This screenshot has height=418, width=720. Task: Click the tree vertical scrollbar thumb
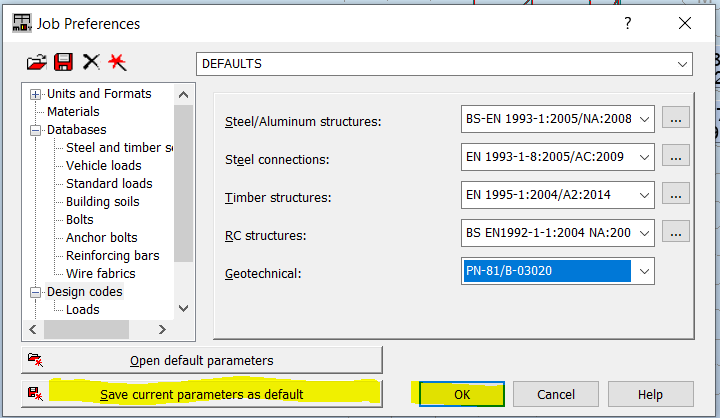(183, 183)
